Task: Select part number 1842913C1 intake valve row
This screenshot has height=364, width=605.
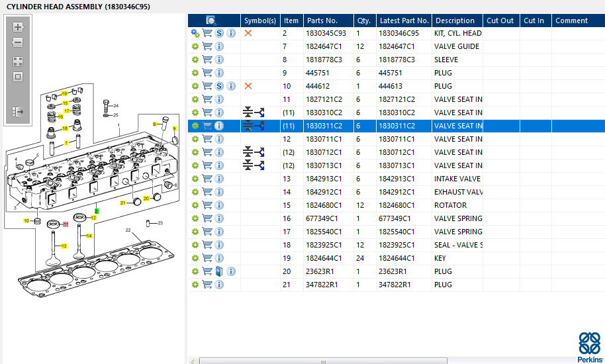Action: tap(324, 179)
